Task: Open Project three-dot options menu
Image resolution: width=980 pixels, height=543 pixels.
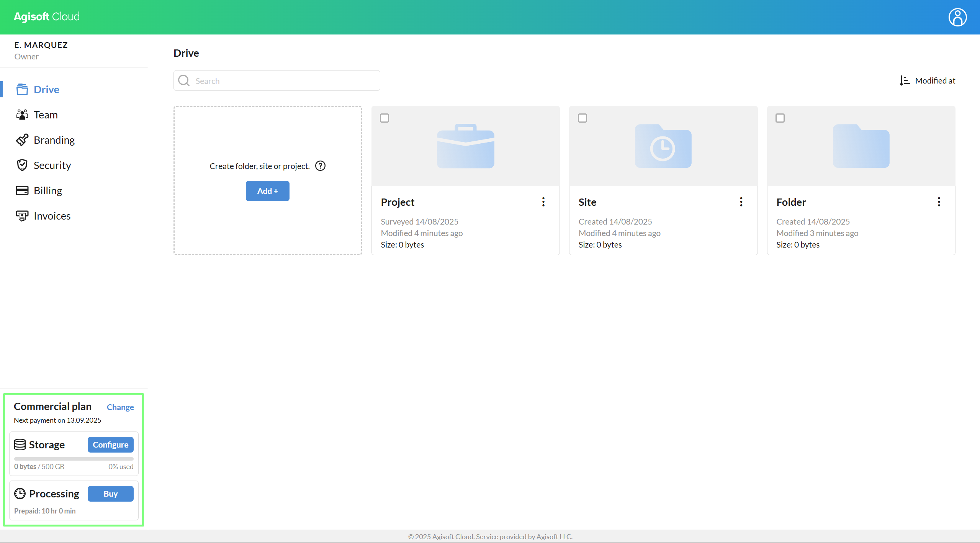Action: coord(543,202)
